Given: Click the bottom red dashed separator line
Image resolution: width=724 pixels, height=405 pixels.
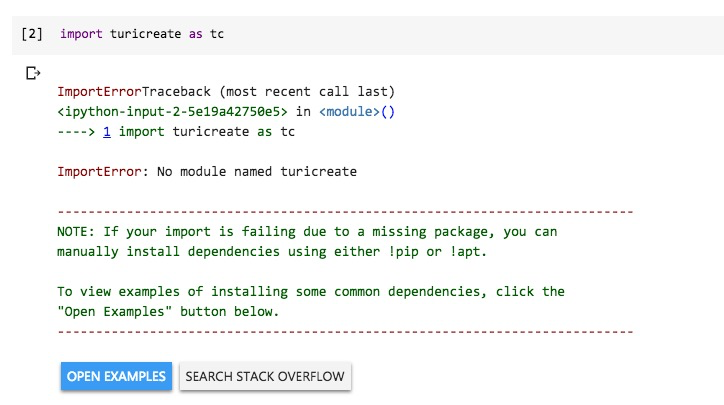Looking at the screenshot, I should click(x=345, y=331).
